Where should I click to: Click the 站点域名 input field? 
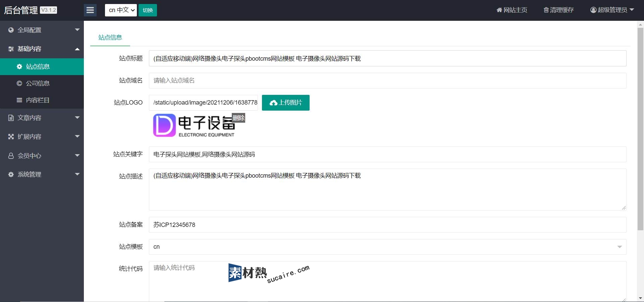coord(387,81)
